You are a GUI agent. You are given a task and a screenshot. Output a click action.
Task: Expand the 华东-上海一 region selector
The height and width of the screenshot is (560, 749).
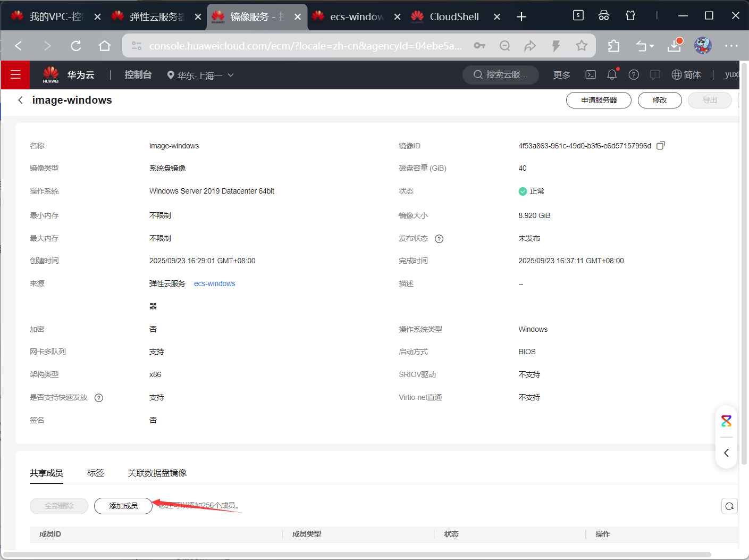pos(200,76)
